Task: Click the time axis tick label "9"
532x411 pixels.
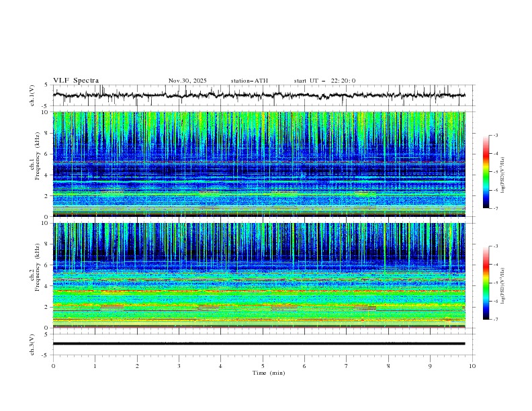Action: pos(430,366)
